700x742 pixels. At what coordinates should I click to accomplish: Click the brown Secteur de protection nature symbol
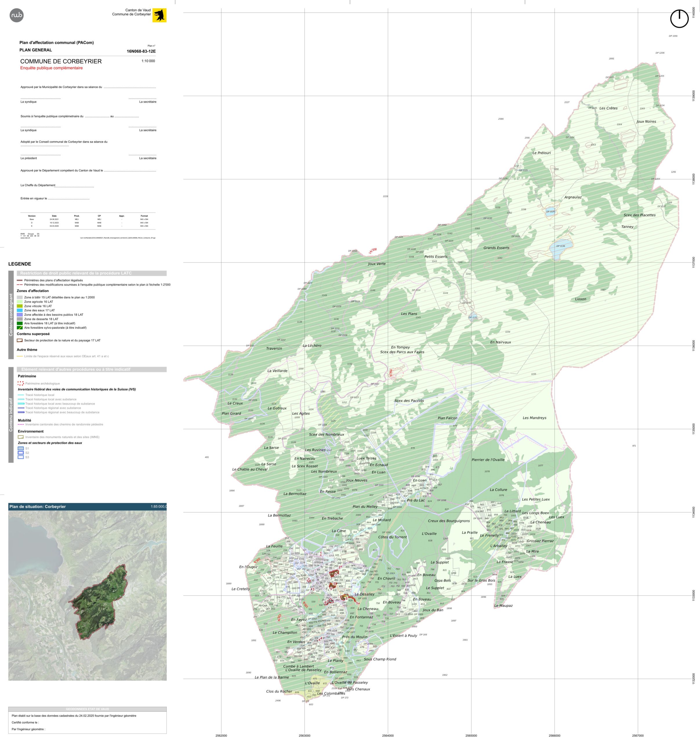tap(20, 340)
